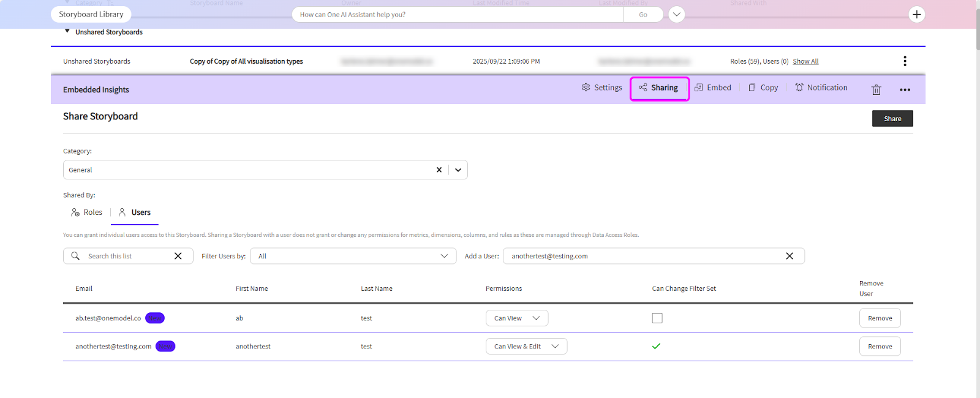Toggle green checkmark for anothertest user
The width and height of the screenshot is (980, 398).
[656, 347]
